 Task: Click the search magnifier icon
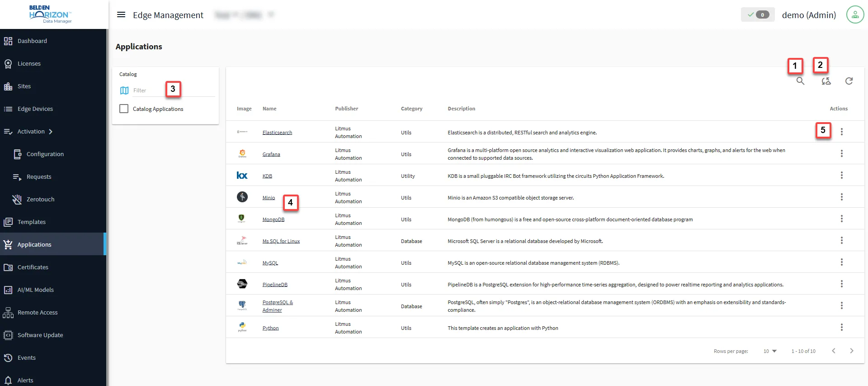800,81
